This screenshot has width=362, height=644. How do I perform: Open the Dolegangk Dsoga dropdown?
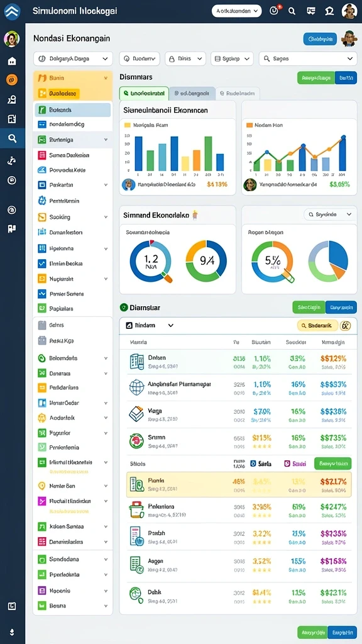point(73,58)
